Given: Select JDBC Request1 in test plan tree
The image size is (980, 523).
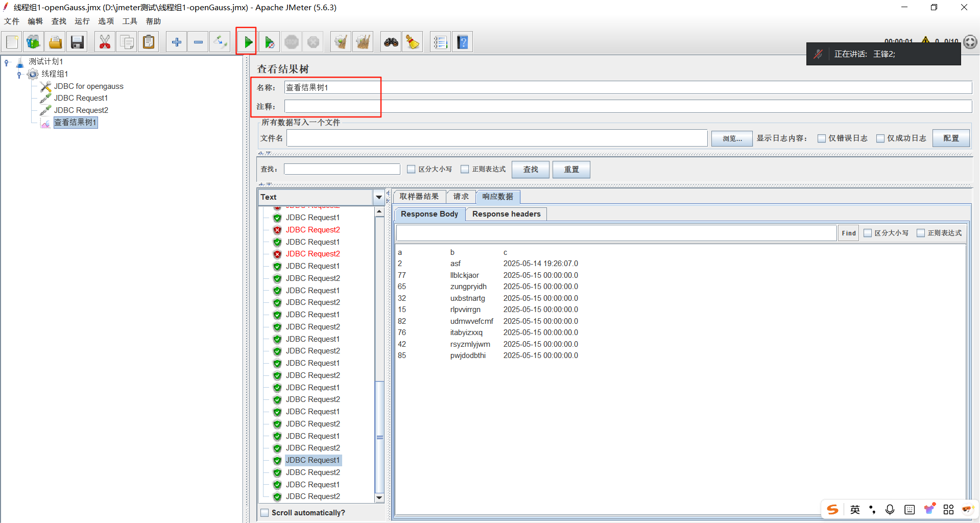Looking at the screenshot, I should pos(81,98).
